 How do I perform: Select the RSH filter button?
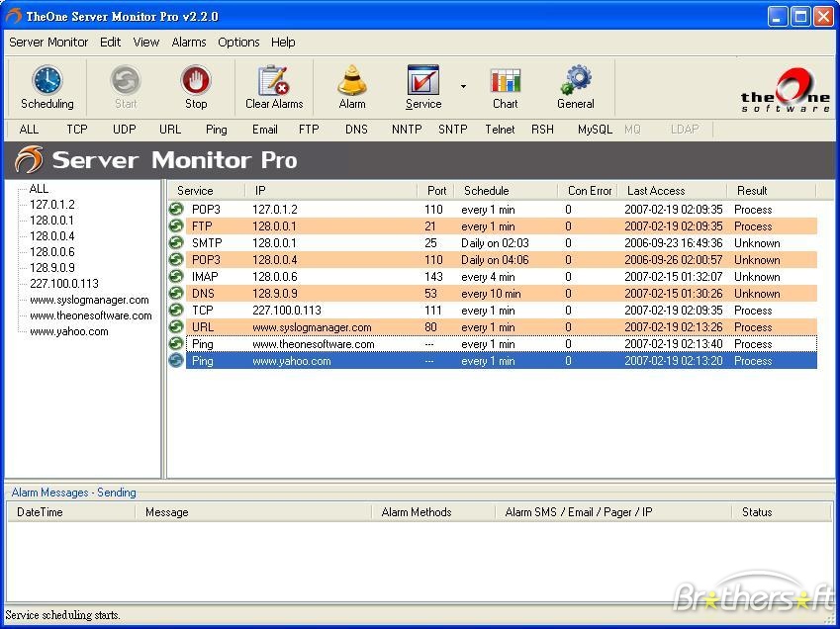[x=542, y=130]
